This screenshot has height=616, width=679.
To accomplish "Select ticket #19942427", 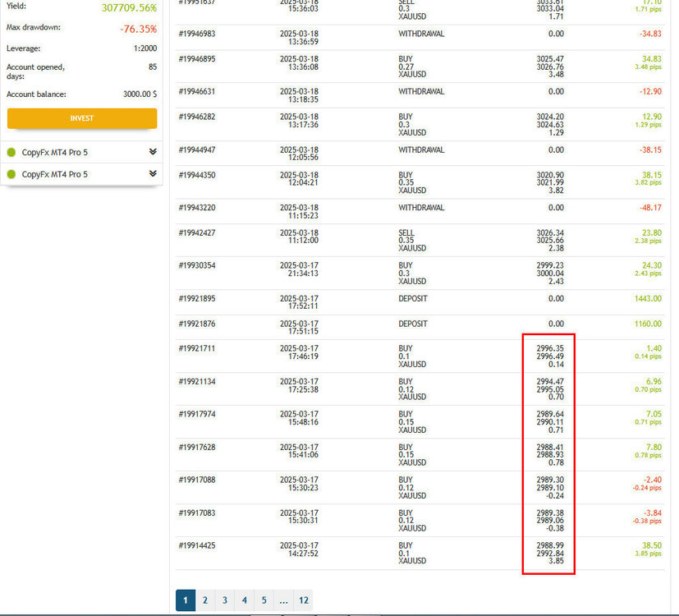I will 197,232.
